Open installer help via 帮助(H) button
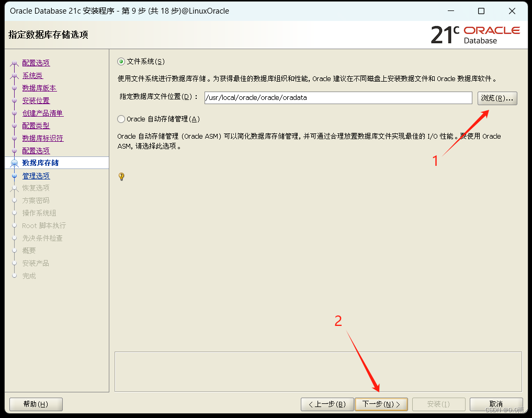532x418 pixels. (36, 404)
